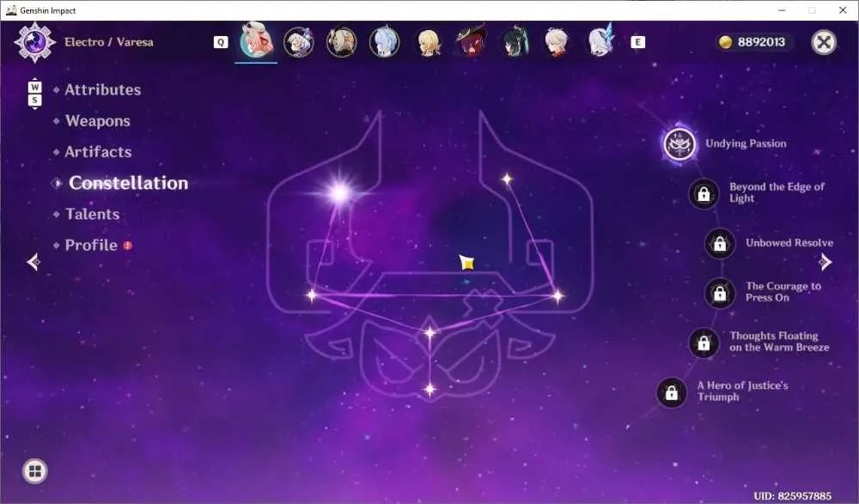Select the locked Unbowed Resolve constellation
This screenshot has width=859, height=504.
[720, 243]
